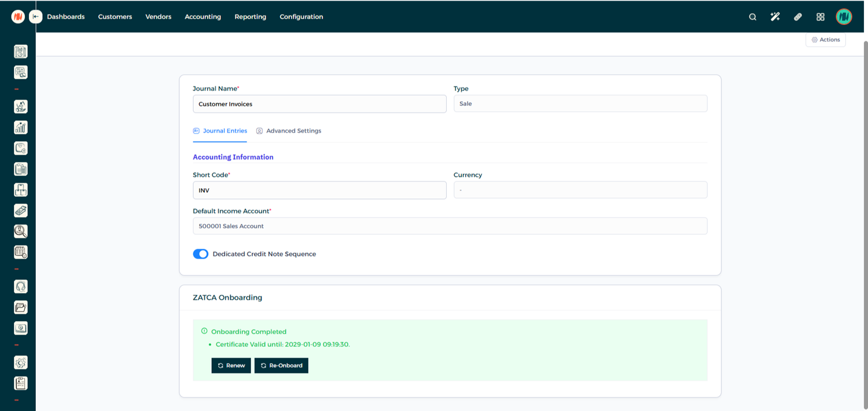Screen dimensions: 868x411
Task: Open the Currency dropdown field
Action: (580, 190)
